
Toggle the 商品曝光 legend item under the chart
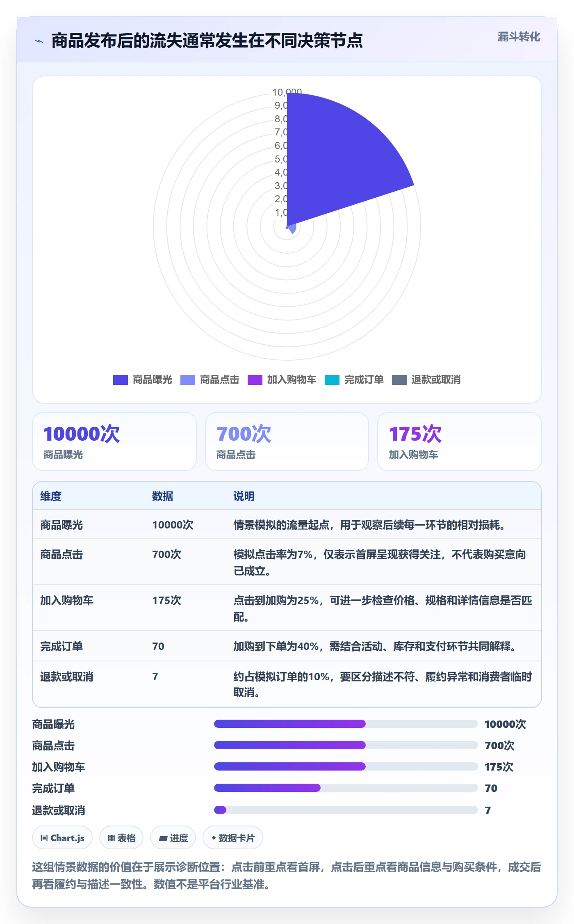tap(143, 380)
